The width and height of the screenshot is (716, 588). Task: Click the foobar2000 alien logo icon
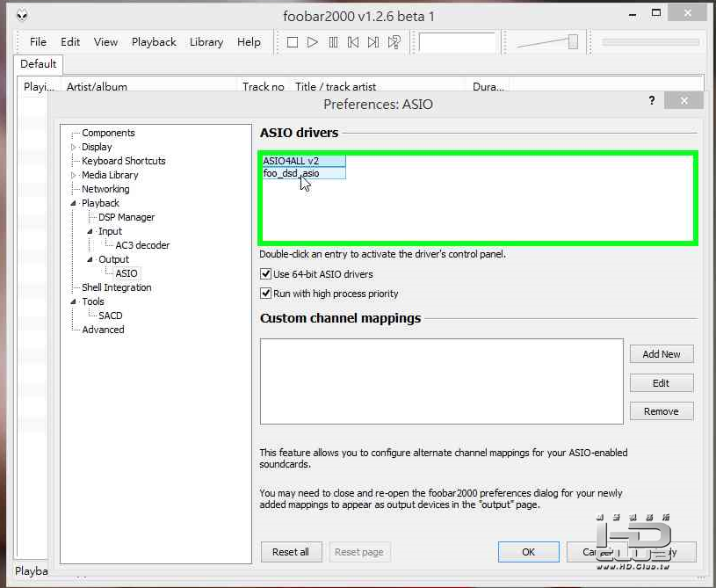[22, 16]
